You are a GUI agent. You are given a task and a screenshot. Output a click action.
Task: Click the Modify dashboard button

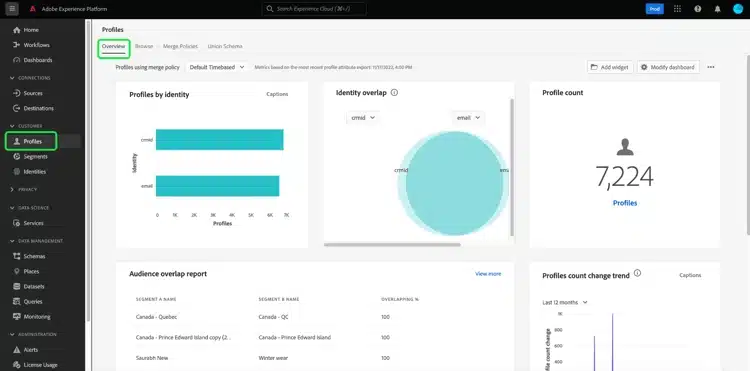coord(668,67)
